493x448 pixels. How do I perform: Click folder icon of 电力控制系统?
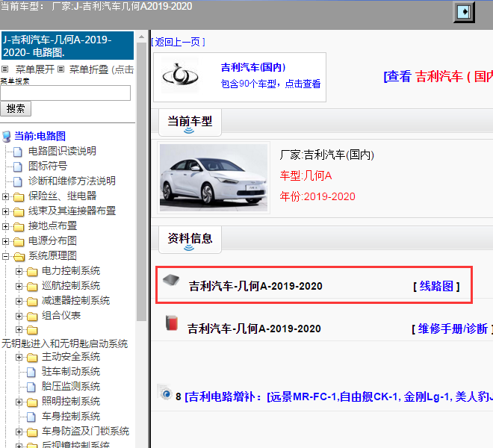click(x=32, y=271)
